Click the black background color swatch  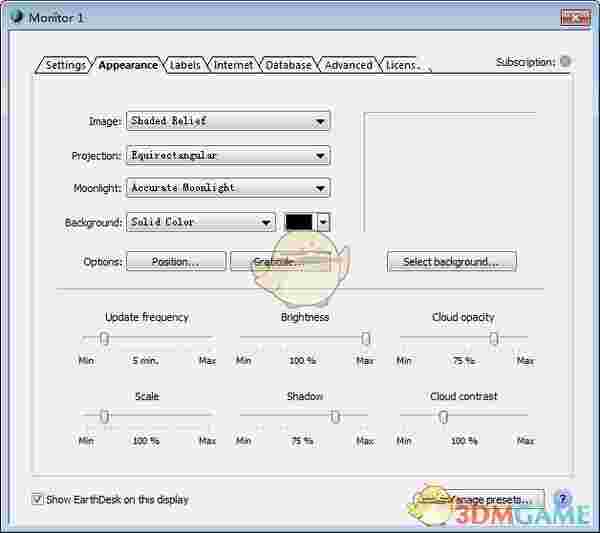299,222
